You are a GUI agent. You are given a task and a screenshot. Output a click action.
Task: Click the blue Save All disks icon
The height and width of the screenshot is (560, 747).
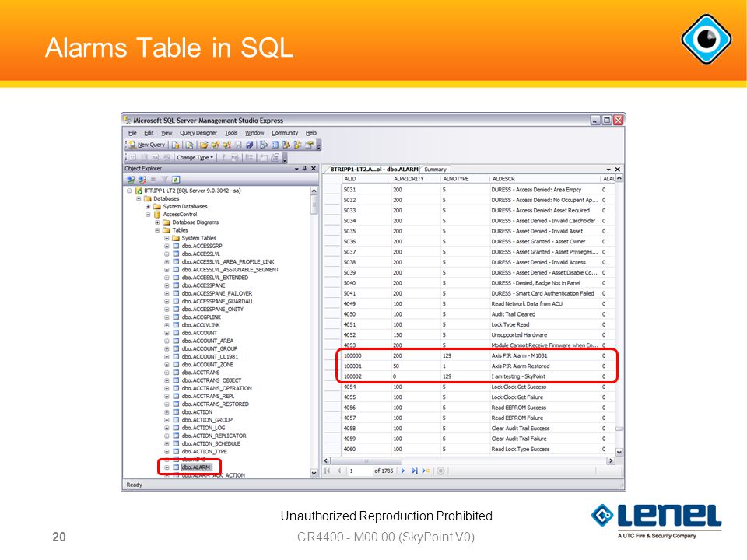[x=249, y=145]
